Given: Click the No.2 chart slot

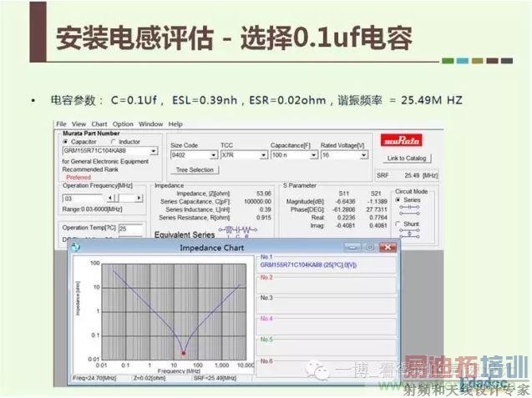Looking at the screenshot, I should click(326, 284).
